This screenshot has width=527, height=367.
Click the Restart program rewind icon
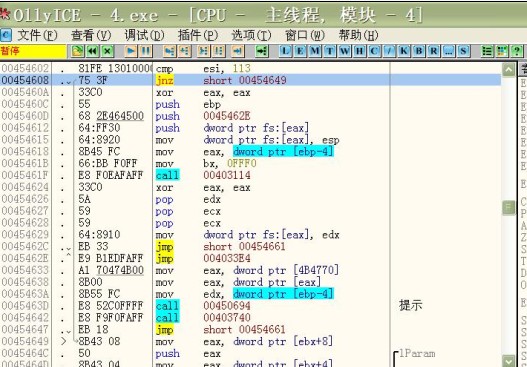(x=93, y=51)
